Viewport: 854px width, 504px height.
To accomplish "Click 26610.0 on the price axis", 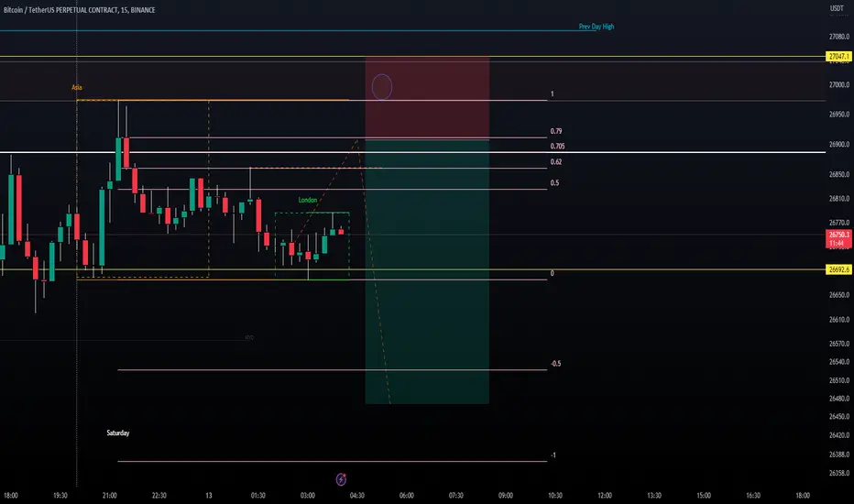I will [839, 319].
